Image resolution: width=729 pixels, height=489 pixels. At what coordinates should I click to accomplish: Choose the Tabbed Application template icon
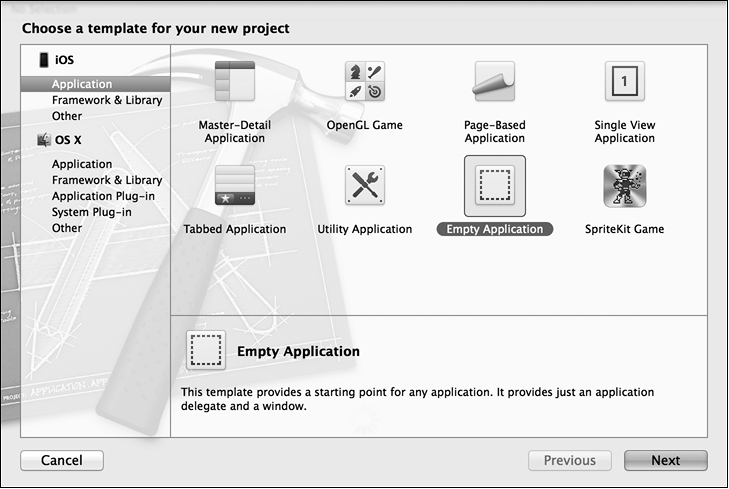pyautogui.click(x=235, y=185)
